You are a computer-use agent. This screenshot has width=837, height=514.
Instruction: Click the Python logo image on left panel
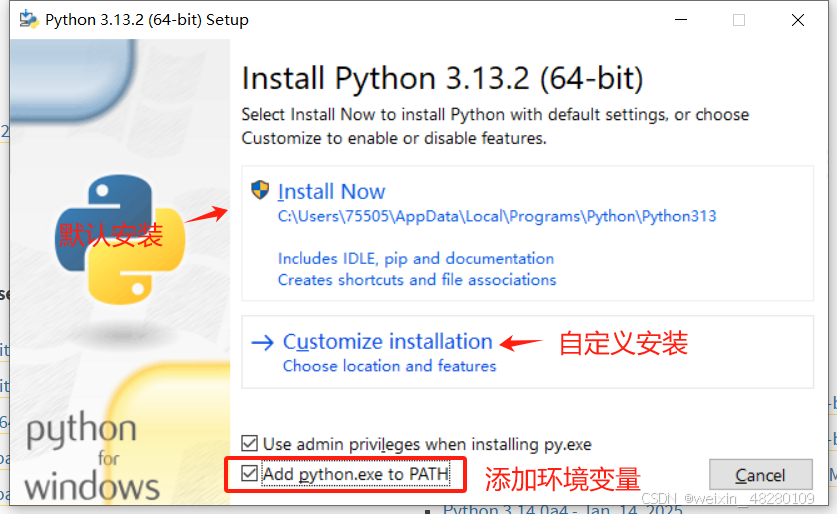120,240
